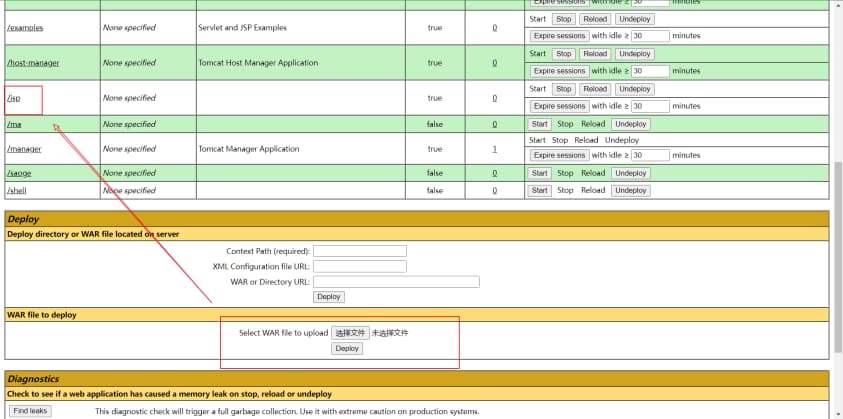The height and width of the screenshot is (419, 843).
Task: Click Expire sessions for /jsp row
Action: 559,106
